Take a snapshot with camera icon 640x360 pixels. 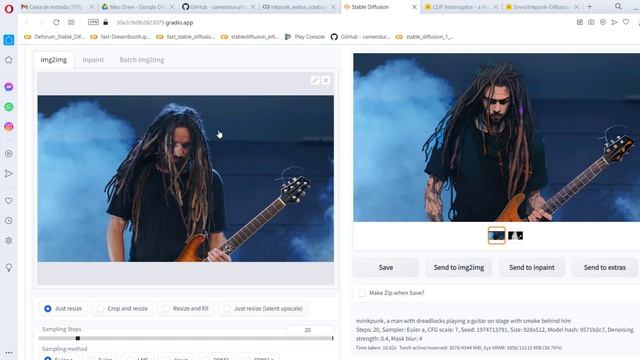(591, 22)
